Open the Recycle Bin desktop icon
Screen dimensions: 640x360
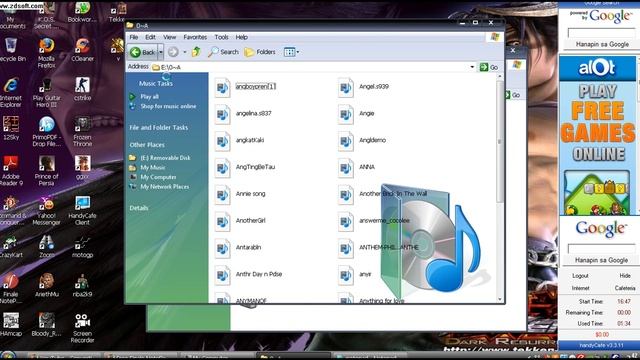click(11, 49)
